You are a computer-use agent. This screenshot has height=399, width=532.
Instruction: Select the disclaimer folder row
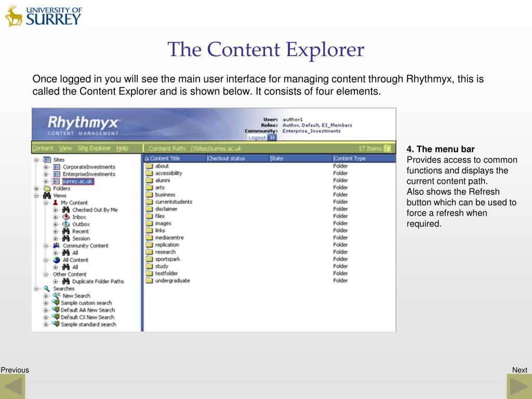coord(270,209)
